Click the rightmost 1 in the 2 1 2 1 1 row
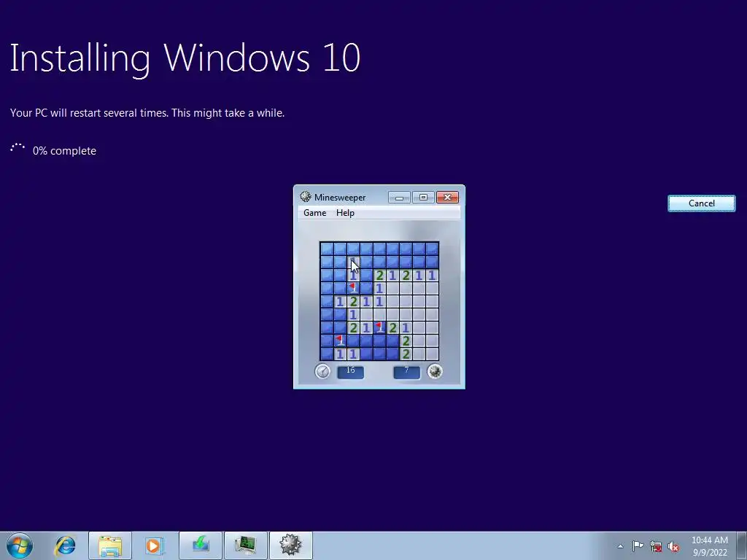 [432, 275]
